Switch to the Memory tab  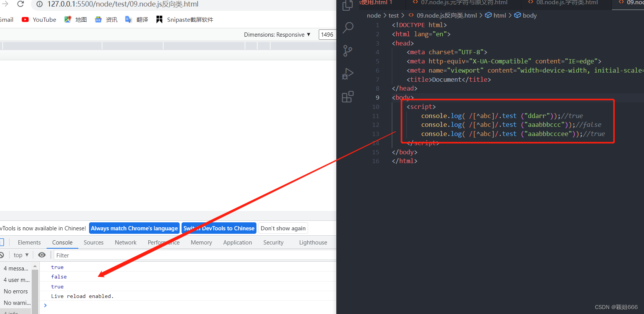click(201, 243)
